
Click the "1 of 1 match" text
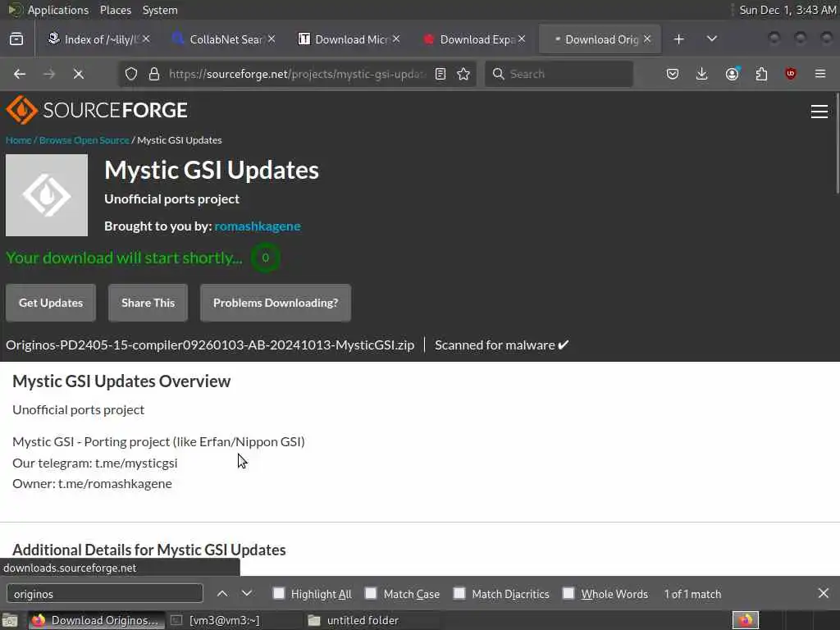[x=692, y=594]
